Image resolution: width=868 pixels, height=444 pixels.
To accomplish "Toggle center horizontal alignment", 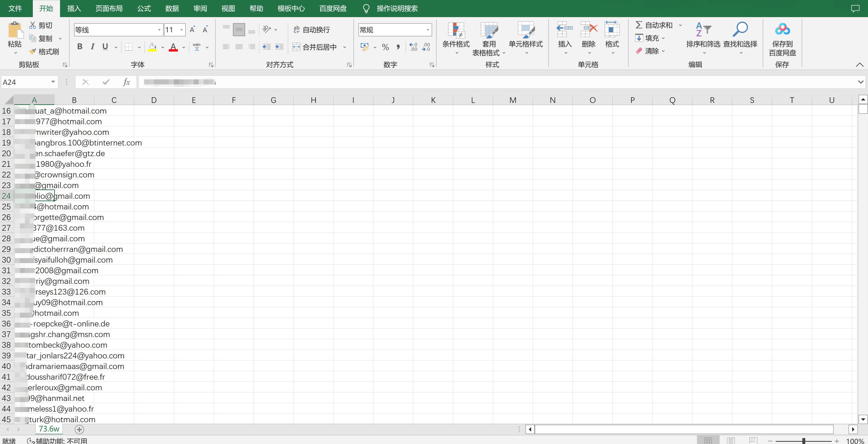I will pos(239,47).
